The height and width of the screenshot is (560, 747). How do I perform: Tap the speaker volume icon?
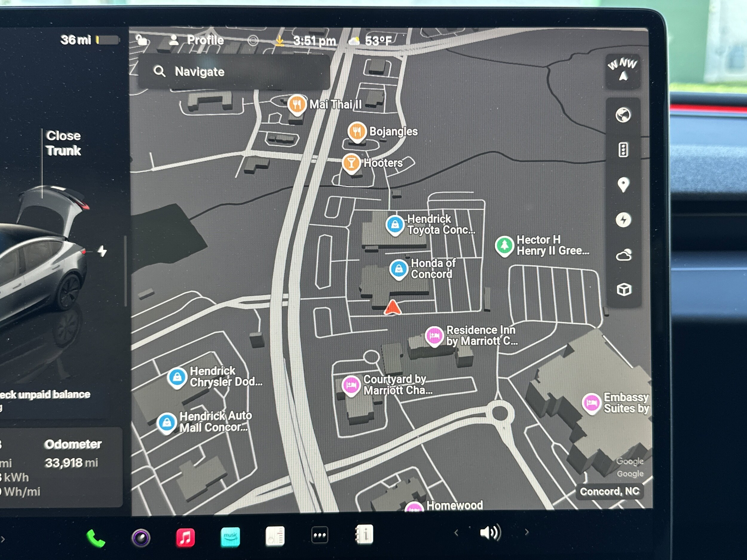490,533
